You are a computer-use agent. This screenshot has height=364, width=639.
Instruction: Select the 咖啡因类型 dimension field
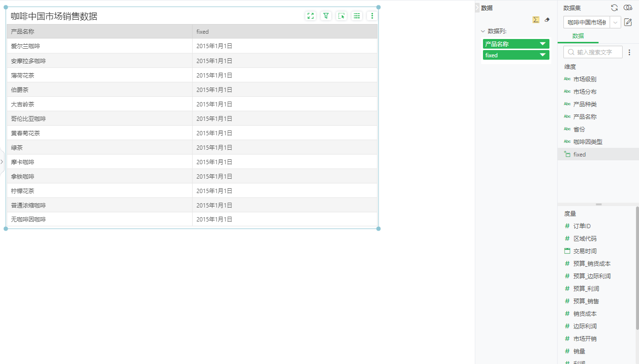click(x=587, y=142)
